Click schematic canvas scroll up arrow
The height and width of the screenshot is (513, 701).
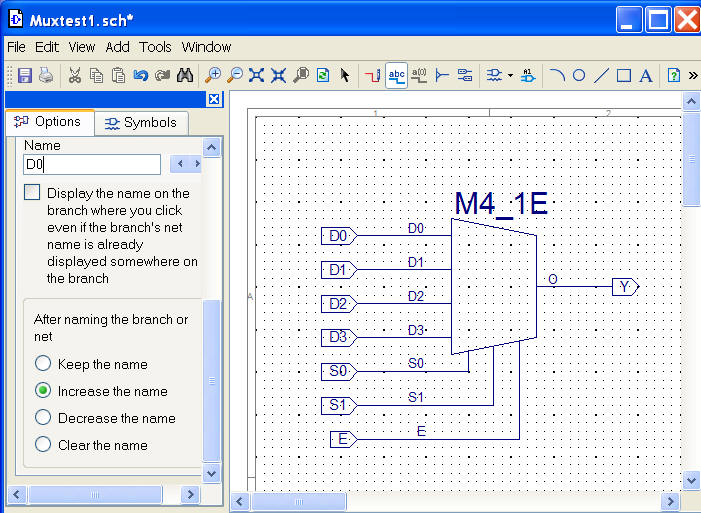[691, 102]
